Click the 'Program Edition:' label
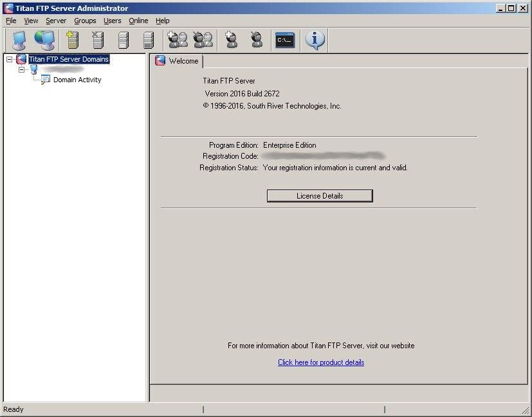The image size is (532, 417). (x=234, y=145)
